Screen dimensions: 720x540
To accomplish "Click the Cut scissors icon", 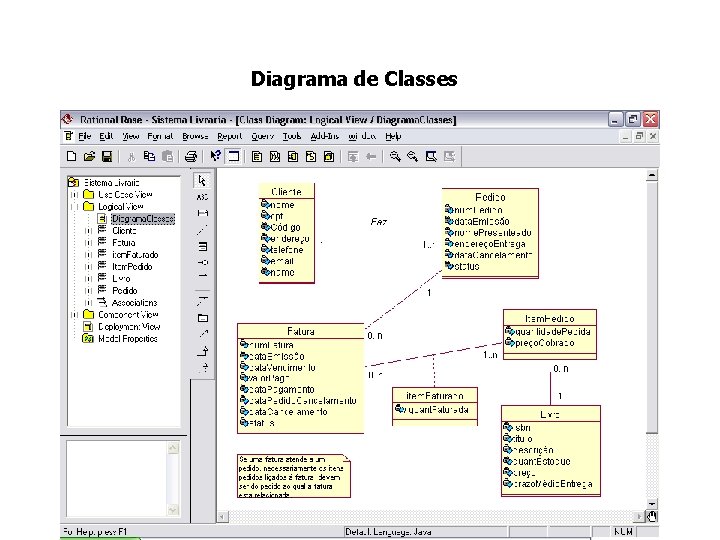I will [131, 157].
